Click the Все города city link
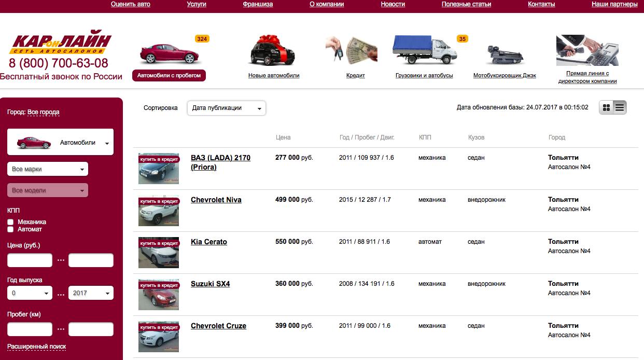 coord(44,112)
